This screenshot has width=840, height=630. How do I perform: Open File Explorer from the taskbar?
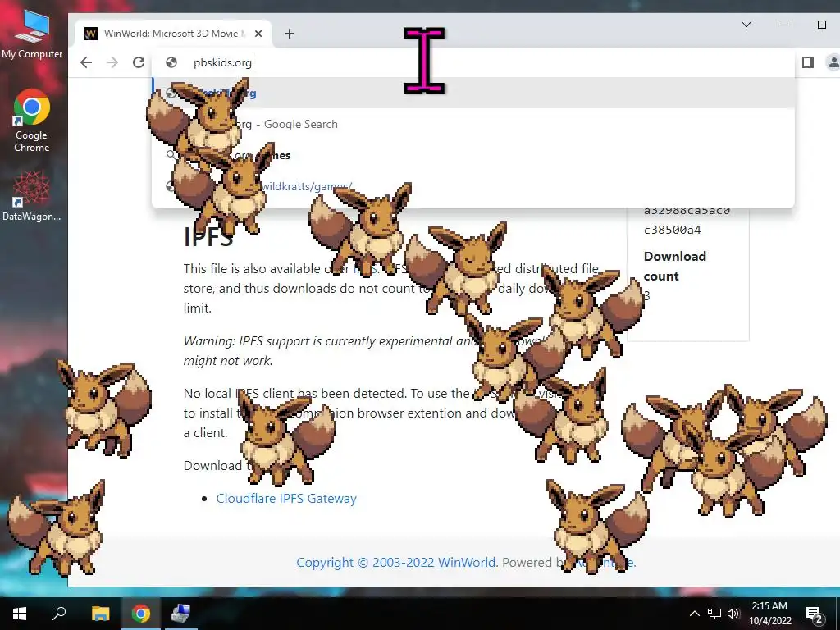[100, 614]
